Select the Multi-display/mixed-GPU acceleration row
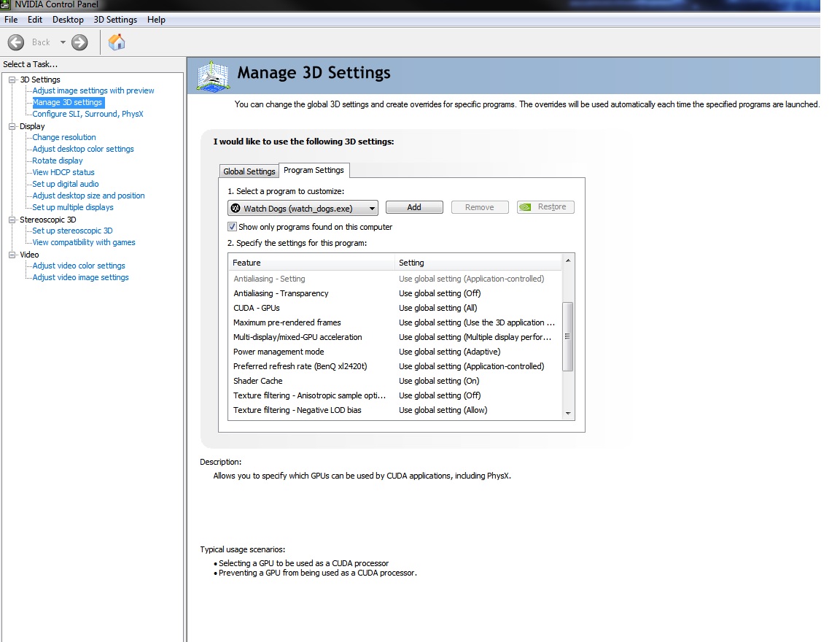The height and width of the screenshot is (642, 840). click(x=395, y=337)
